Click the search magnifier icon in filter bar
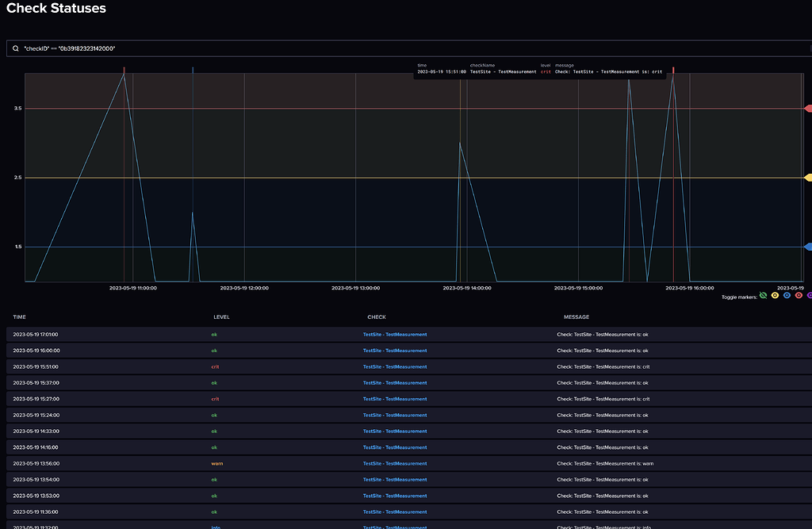Image resolution: width=812 pixels, height=529 pixels. point(15,49)
